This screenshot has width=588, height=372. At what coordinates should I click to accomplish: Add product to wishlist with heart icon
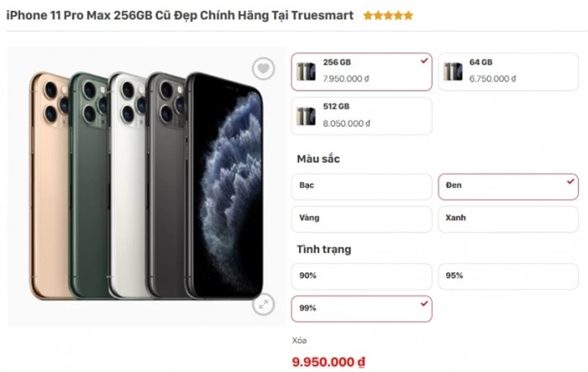tap(263, 69)
